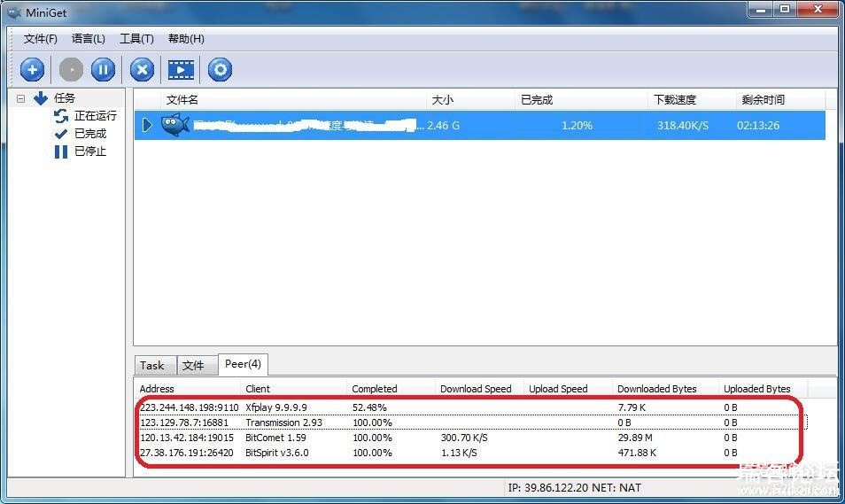Open settings with the gear icon
845x504 pixels.
[220, 70]
